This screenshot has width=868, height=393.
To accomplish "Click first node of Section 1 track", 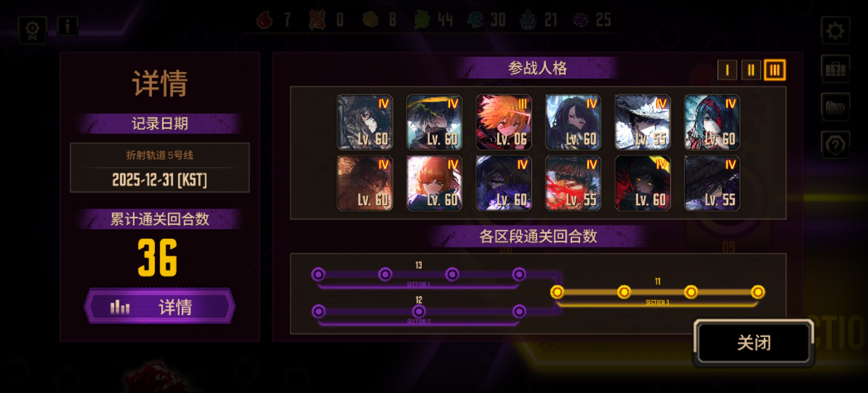I will click(318, 274).
